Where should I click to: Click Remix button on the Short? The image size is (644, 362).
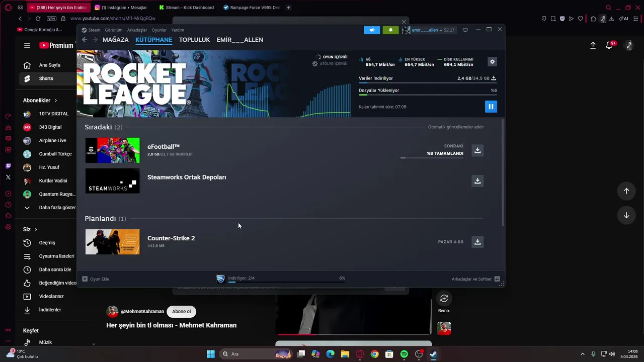(444, 299)
